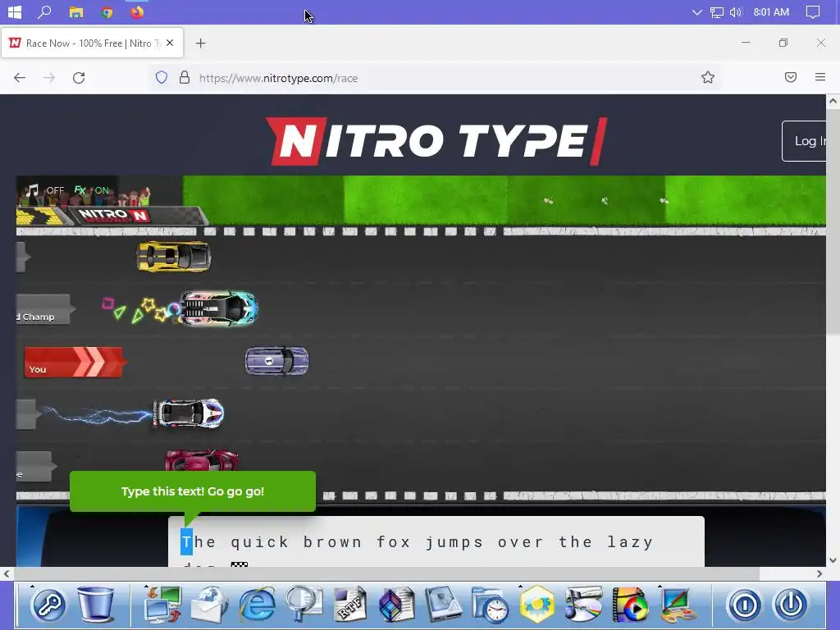Click the vertical scrollbar down arrow

pyautogui.click(x=833, y=560)
